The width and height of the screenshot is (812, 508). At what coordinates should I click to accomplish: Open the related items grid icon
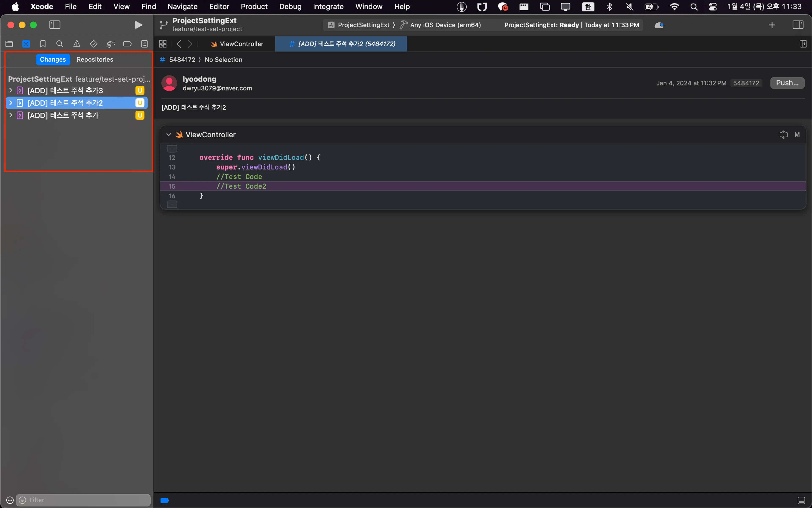click(x=163, y=44)
